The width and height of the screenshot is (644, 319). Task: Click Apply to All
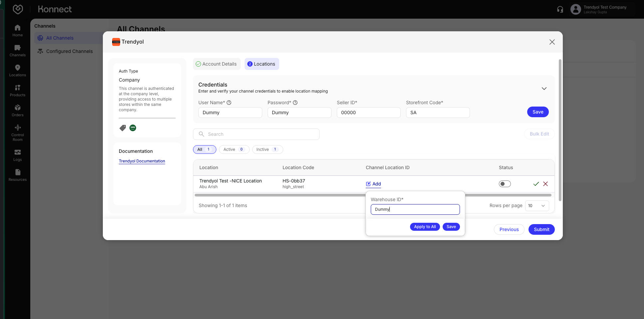click(425, 227)
